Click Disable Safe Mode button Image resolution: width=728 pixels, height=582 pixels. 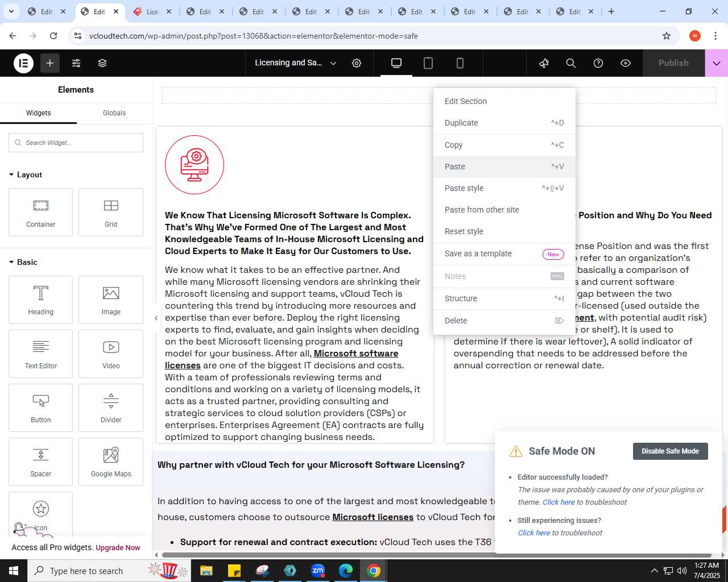coord(670,451)
